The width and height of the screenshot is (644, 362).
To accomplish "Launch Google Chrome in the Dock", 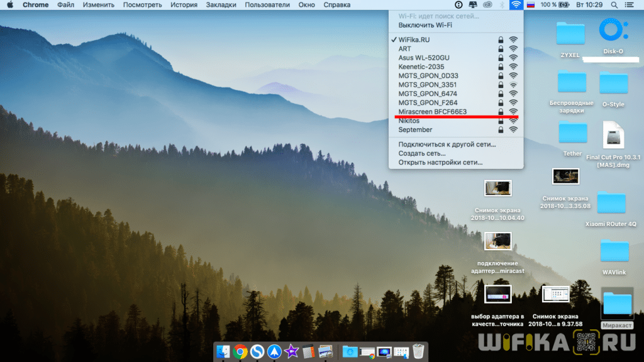I will [x=240, y=351].
